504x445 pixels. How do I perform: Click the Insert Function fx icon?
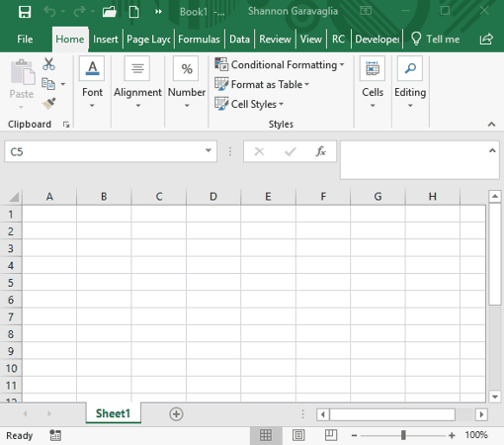click(x=320, y=151)
